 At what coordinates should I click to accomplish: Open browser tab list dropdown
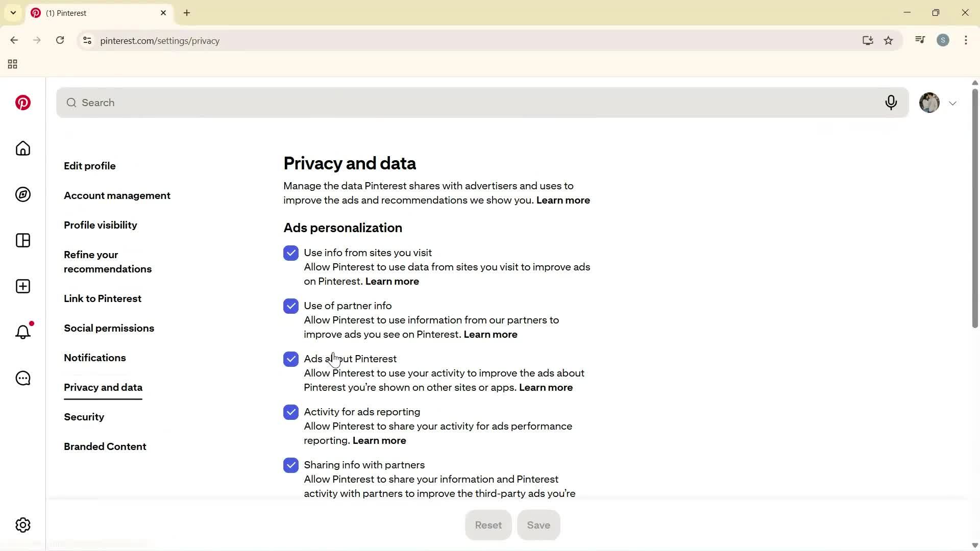tap(13, 13)
